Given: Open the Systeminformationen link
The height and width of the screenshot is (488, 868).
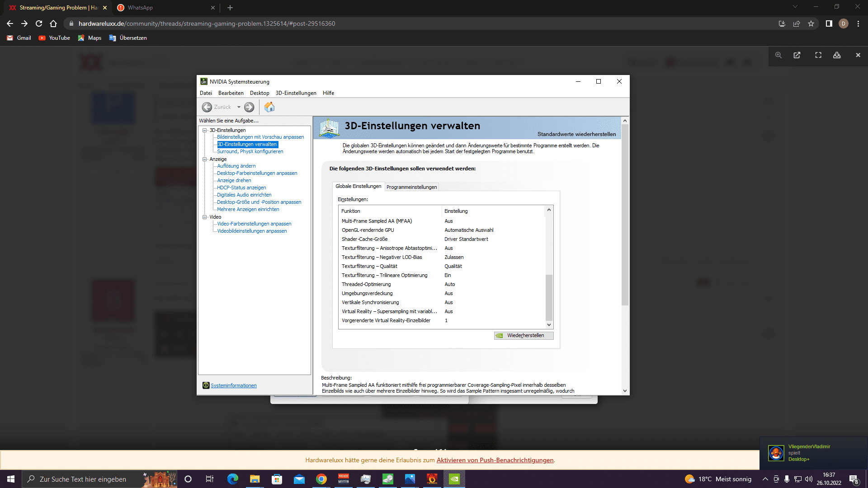Looking at the screenshot, I should [x=234, y=385].
